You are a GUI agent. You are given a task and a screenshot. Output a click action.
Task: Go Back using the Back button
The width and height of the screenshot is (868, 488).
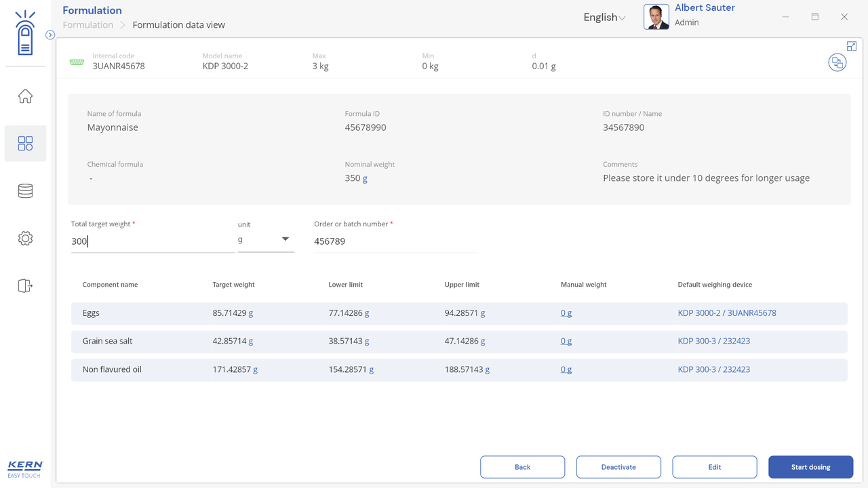pyautogui.click(x=522, y=467)
